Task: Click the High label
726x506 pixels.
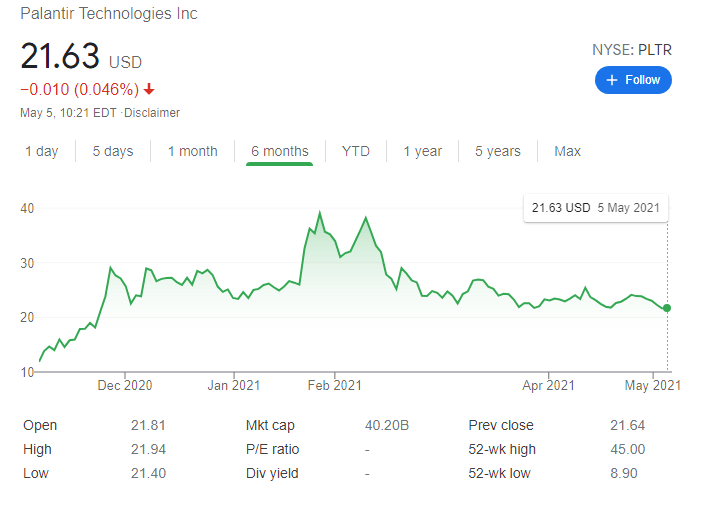Action: pos(37,450)
